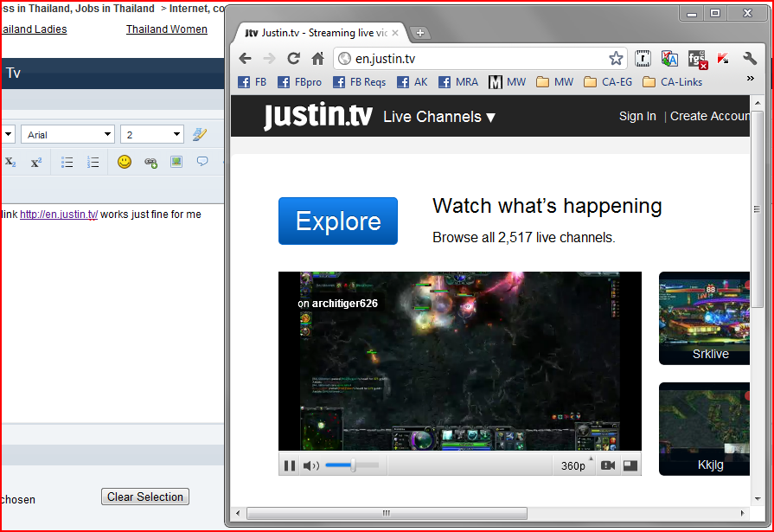
Task: Minimize the Chrome window
Action: pos(692,13)
